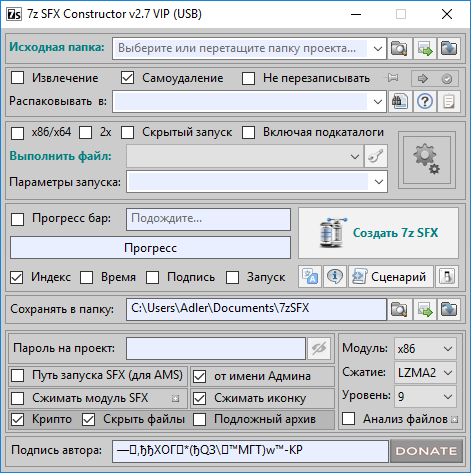Browse the save folder with the magnifier icon
This screenshot has height=473, width=471.
pyautogui.click(x=399, y=309)
